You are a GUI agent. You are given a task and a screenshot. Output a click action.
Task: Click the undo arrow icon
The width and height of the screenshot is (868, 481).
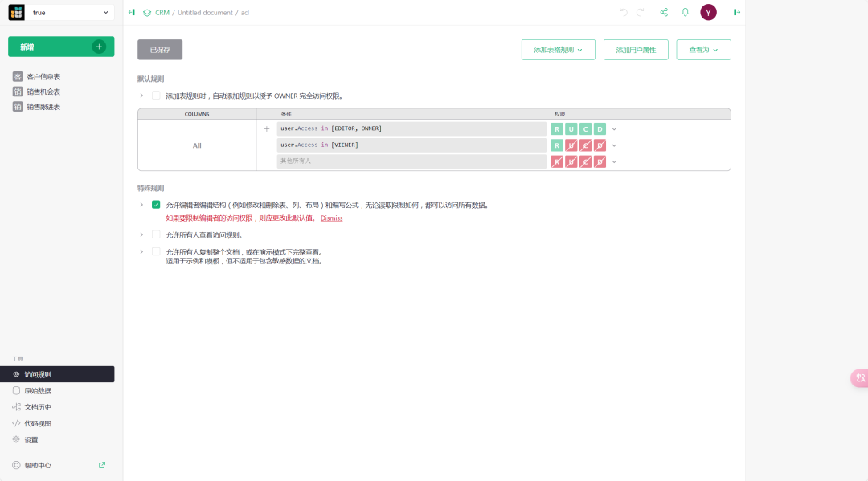[x=624, y=12]
